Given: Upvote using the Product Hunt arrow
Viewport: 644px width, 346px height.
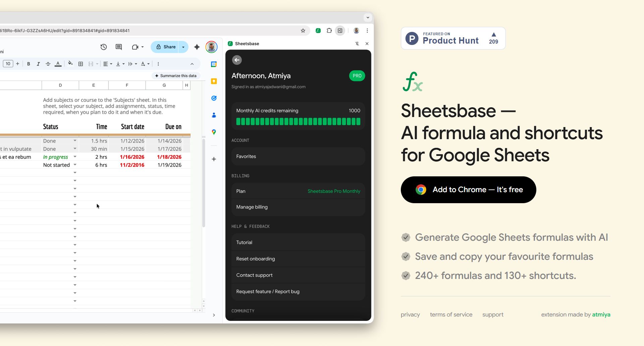Looking at the screenshot, I should [x=494, y=35].
